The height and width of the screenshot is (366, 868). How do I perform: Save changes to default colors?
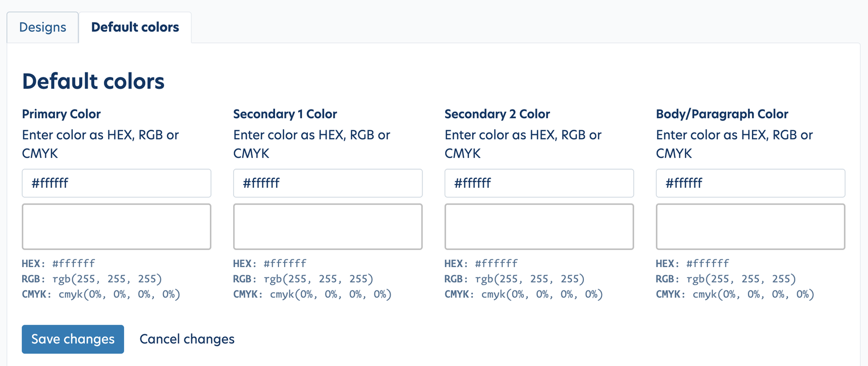point(73,339)
